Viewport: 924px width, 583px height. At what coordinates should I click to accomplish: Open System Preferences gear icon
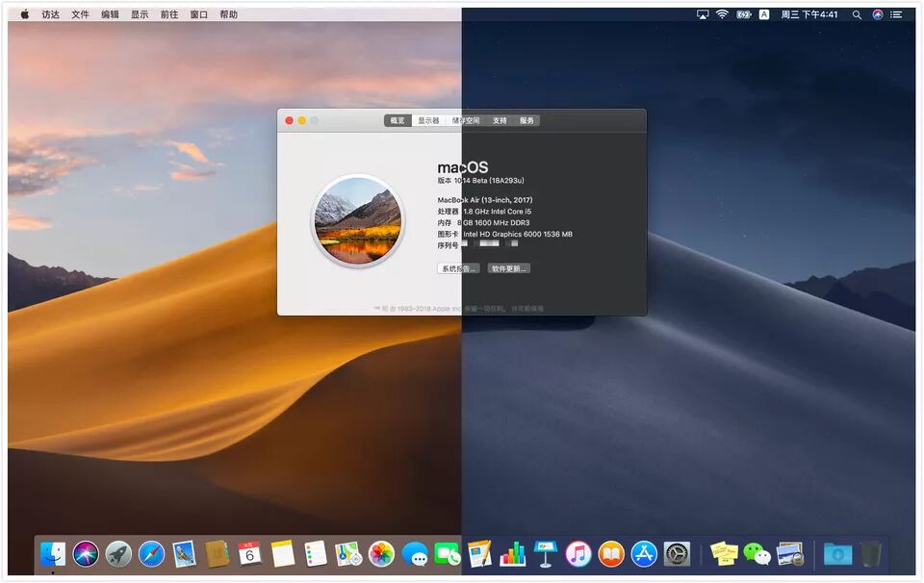[677, 554]
